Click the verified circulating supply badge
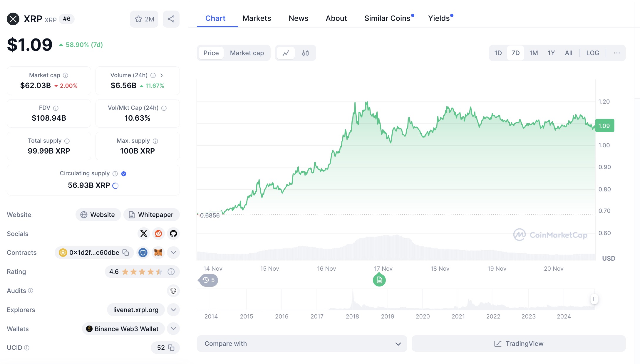This screenshot has width=640, height=364. (x=124, y=173)
